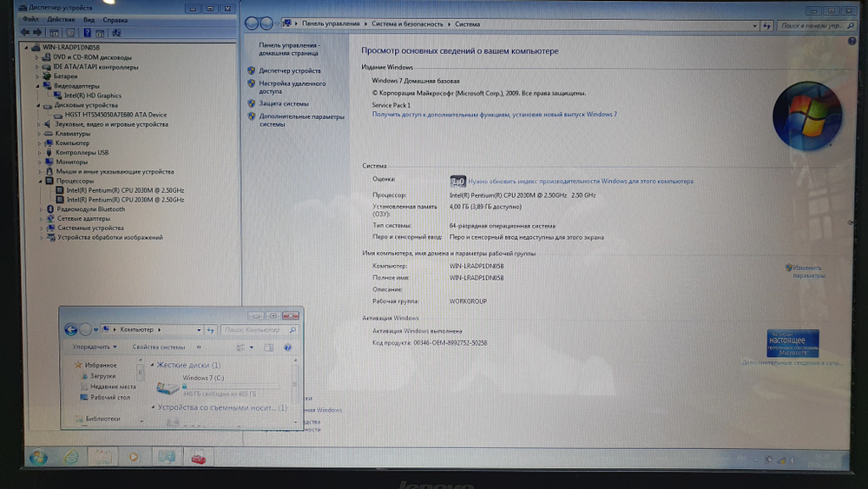Image resolution: width=868 pixels, height=489 pixels.
Task: Click Панель управления домашняя страница link
Action: [x=289, y=50]
